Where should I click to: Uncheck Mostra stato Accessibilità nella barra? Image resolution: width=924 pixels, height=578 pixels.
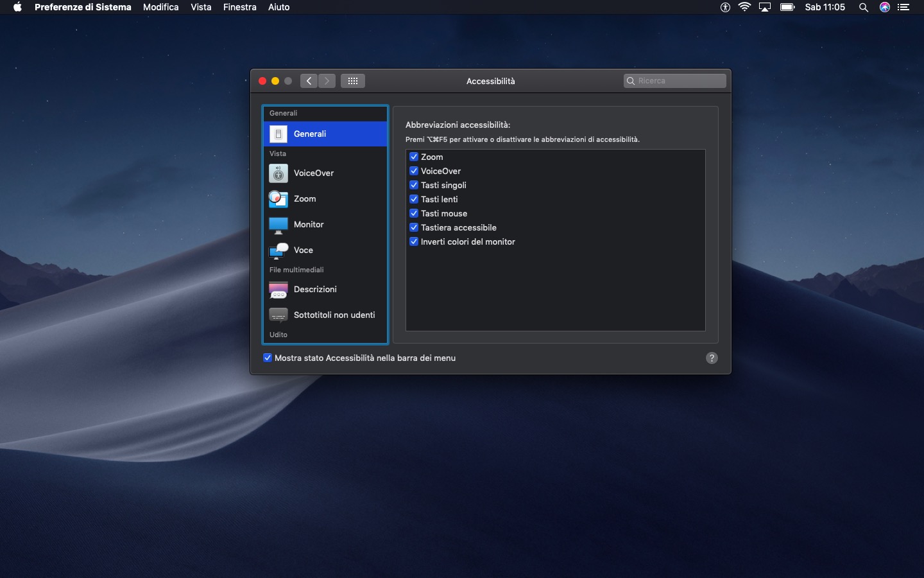(x=268, y=358)
